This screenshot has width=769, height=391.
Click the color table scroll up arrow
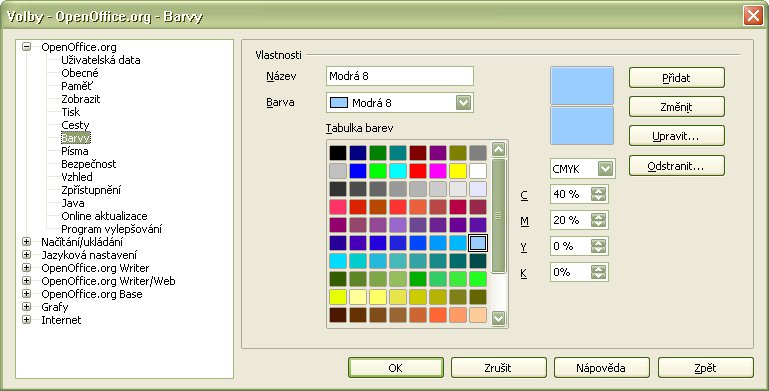pyautogui.click(x=498, y=149)
